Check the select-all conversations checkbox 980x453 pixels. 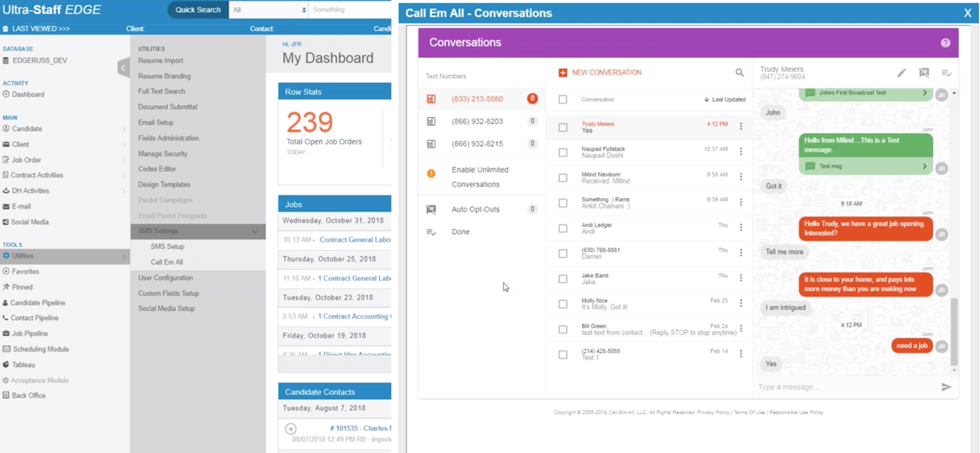click(563, 99)
